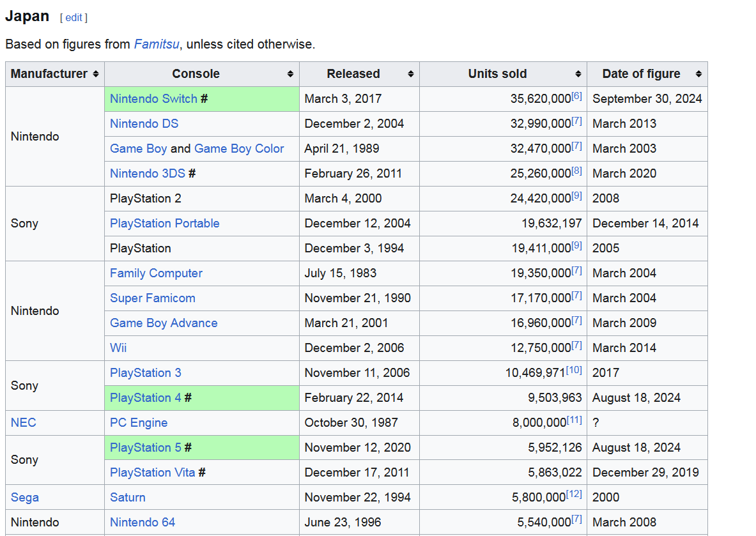Select the release date November 22, 1994
This screenshot has height=536, width=756.
click(x=358, y=498)
